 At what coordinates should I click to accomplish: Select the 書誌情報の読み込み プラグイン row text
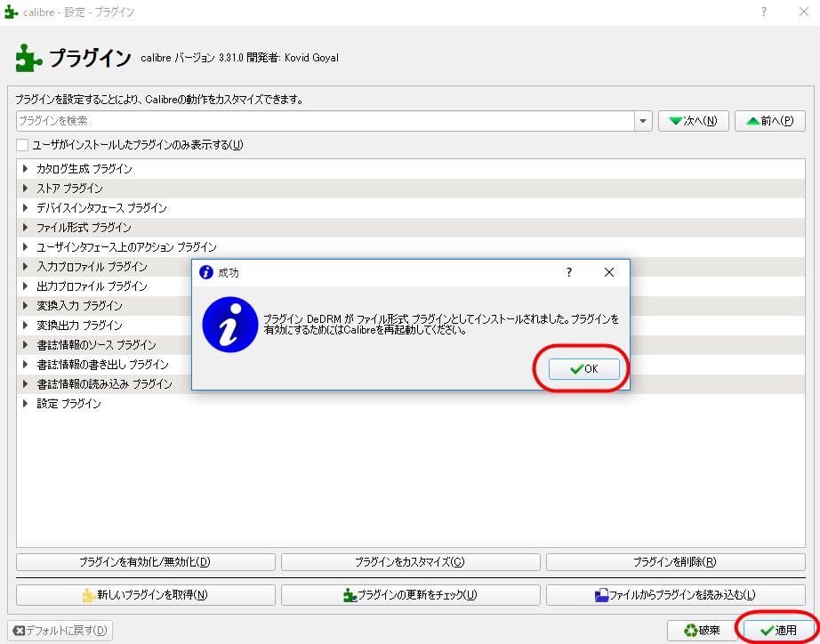tap(104, 384)
